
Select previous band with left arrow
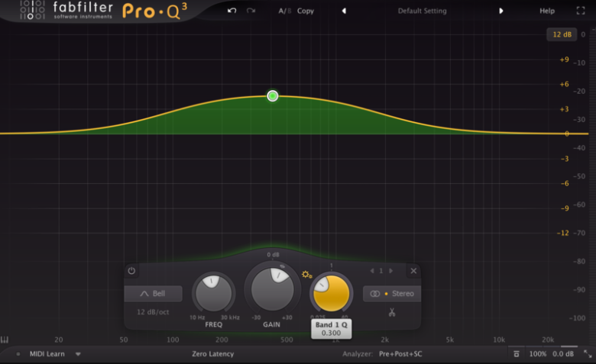(372, 271)
